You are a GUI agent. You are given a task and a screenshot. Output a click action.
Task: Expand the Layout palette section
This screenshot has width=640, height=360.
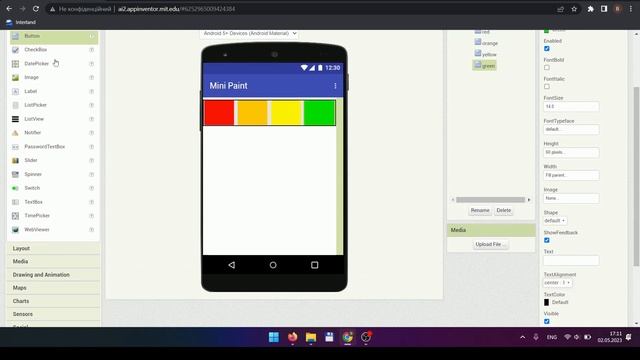click(53, 248)
